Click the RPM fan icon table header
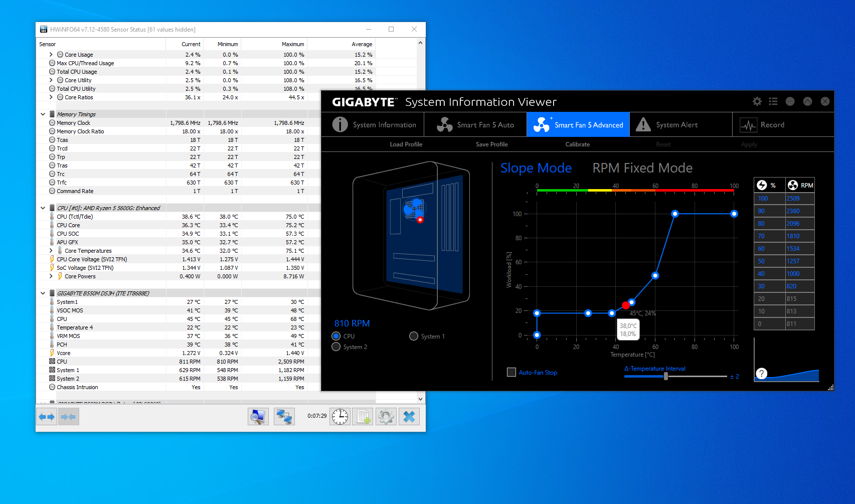This screenshot has width=855, height=504. (x=793, y=185)
